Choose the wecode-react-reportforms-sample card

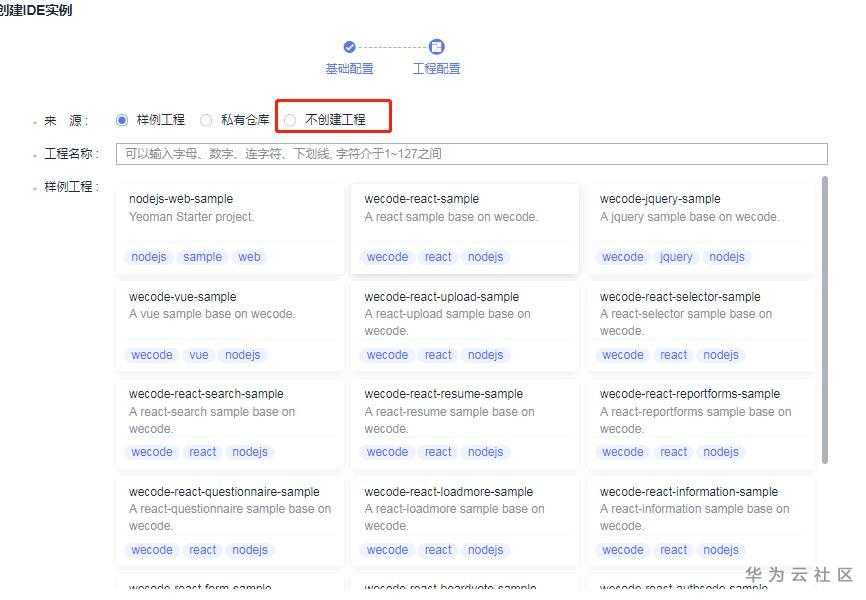point(701,424)
